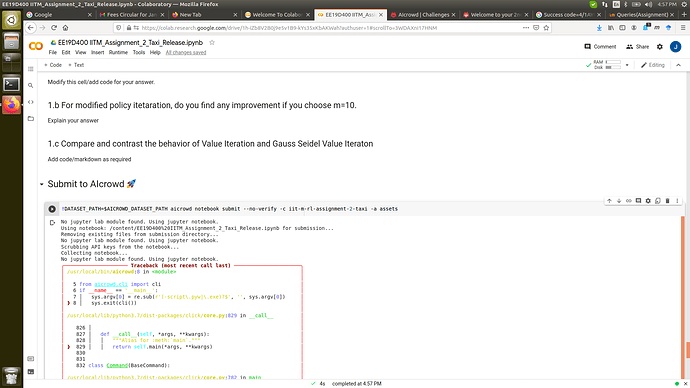The width and height of the screenshot is (690, 388).
Task: Close the Fees Circular tab
Action: point(162,15)
